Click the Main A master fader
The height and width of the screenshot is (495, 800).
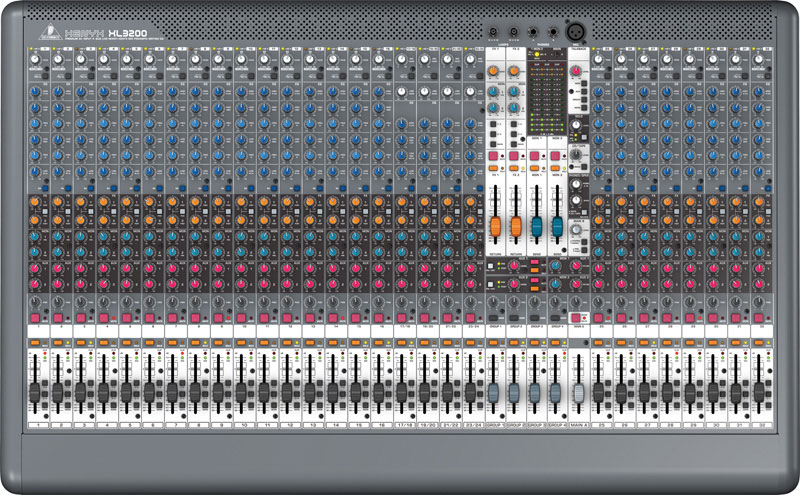point(578,395)
